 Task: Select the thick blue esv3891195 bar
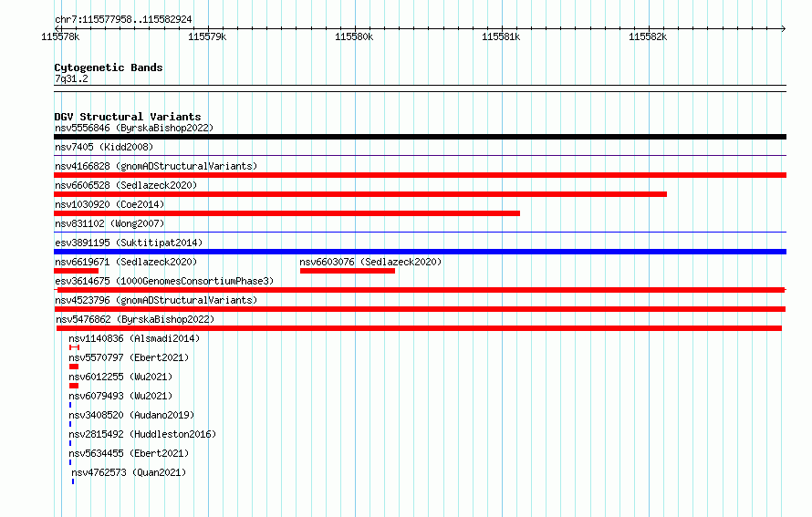point(420,252)
